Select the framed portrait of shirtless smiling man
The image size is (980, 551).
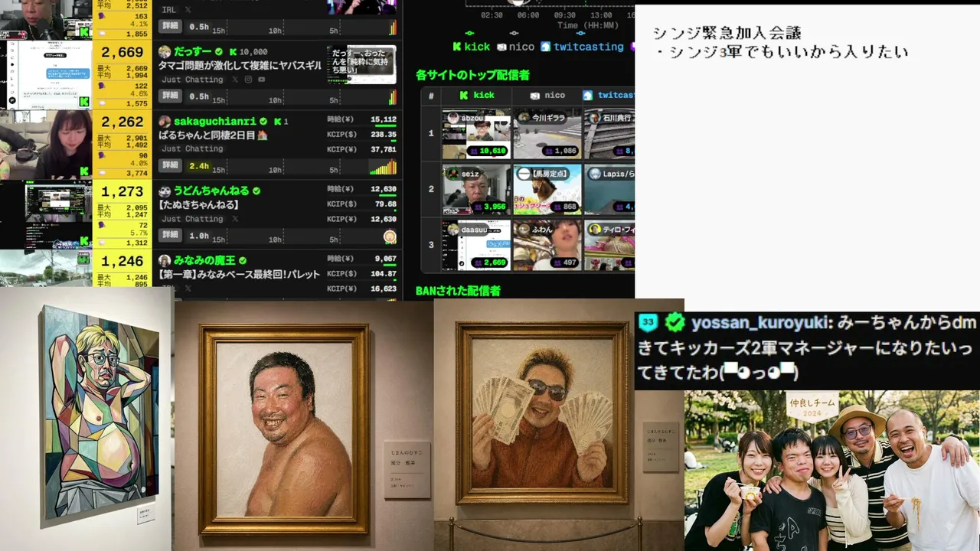tap(285, 429)
